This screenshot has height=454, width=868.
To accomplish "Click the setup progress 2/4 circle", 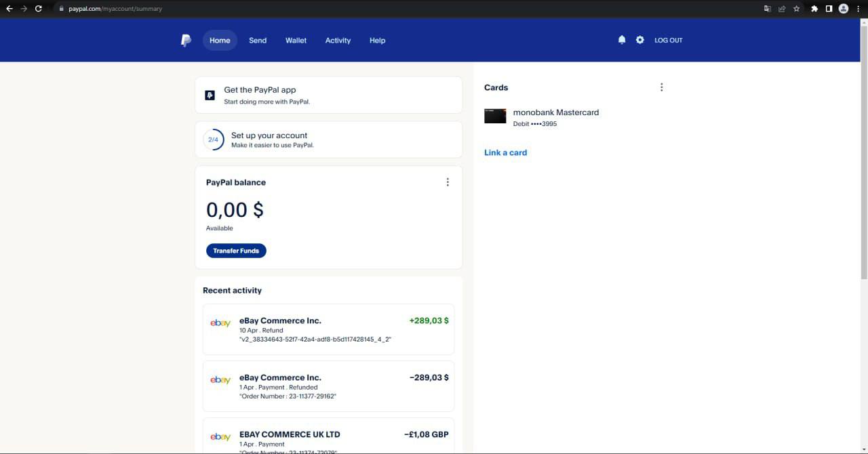I will (x=213, y=140).
